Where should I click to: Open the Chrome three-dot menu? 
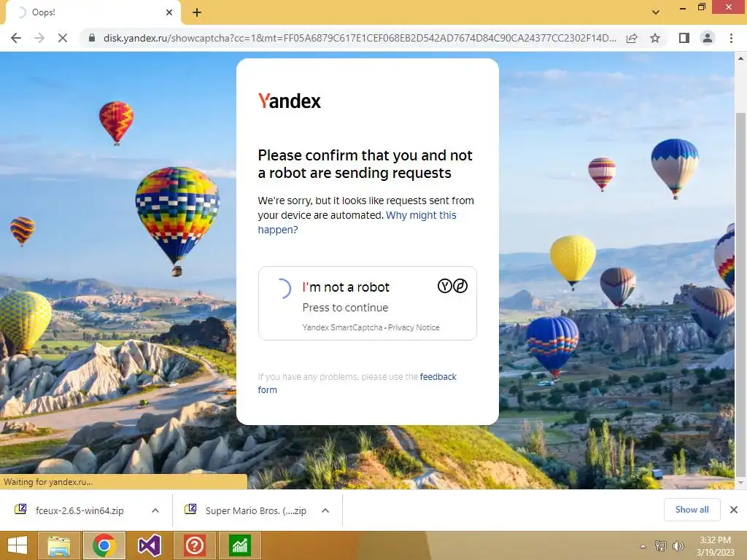(x=731, y=38)
